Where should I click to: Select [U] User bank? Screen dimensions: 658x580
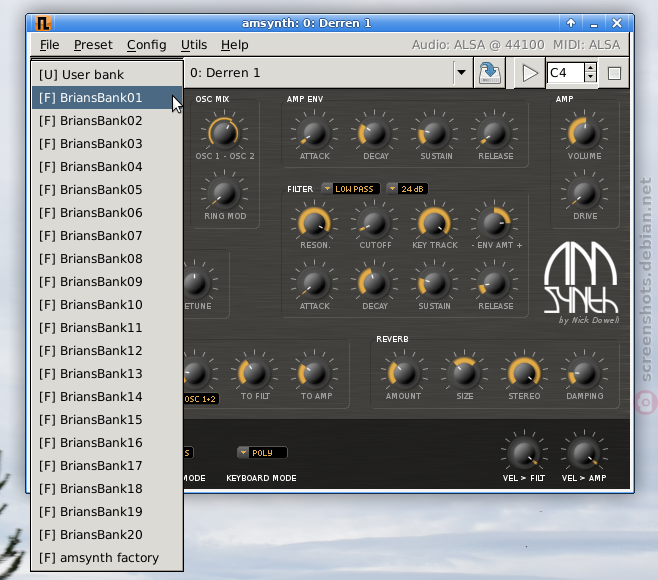click(107, 75)
